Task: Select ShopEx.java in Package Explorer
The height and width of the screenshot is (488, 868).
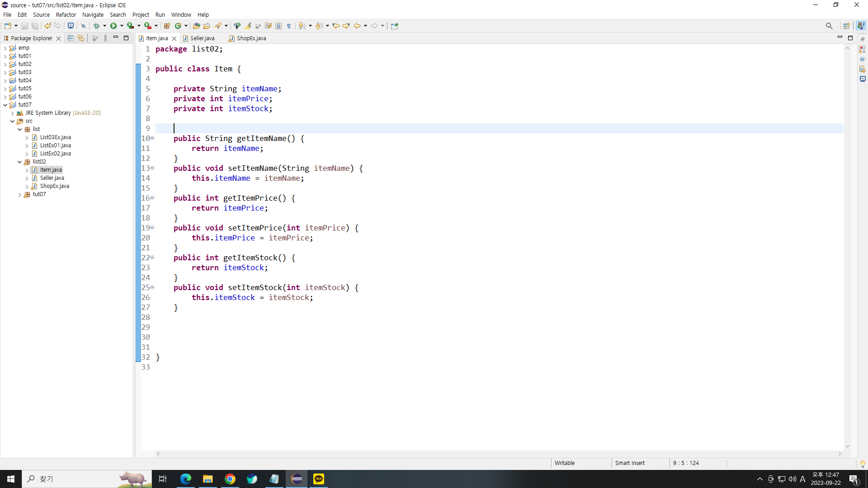Action: (54, 186)
